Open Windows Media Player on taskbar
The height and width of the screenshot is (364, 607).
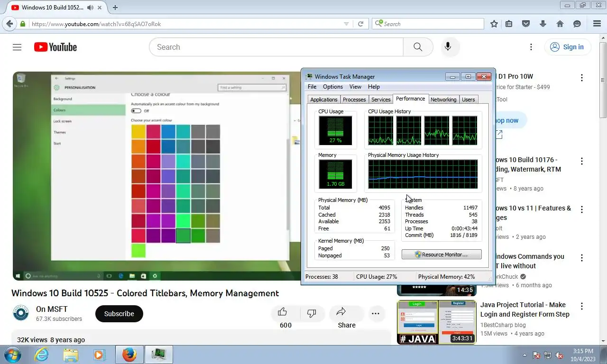pyautogui.click(x=99, y=355)
